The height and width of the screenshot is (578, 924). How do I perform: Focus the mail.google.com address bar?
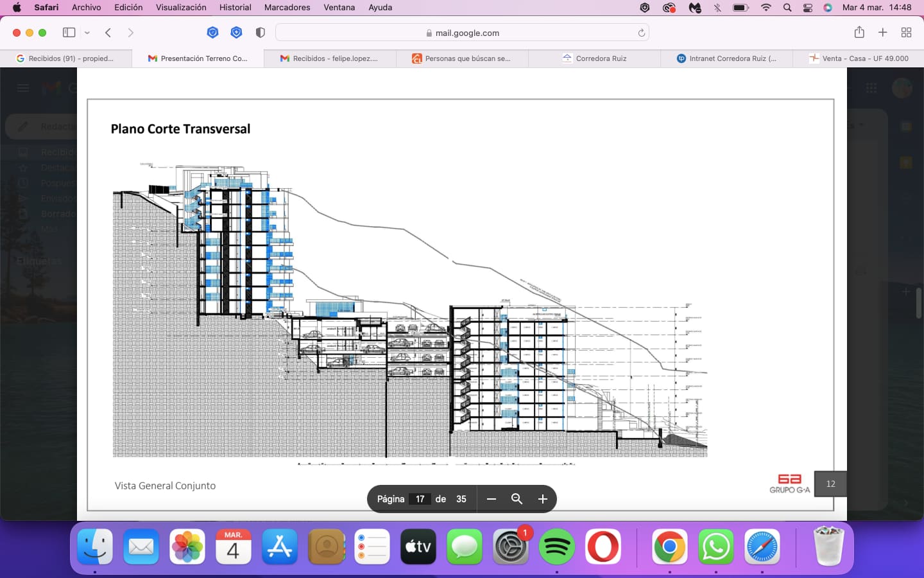click(462, 33)
